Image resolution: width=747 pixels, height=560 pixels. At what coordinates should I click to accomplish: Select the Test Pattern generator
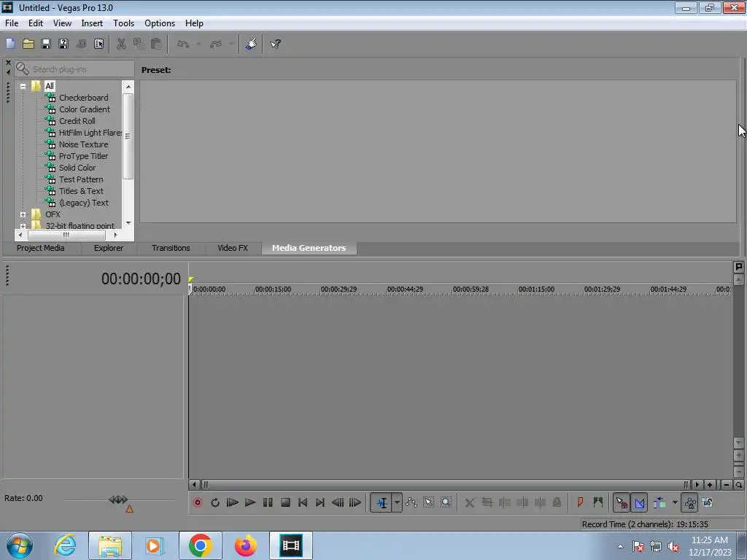(81, 179)
